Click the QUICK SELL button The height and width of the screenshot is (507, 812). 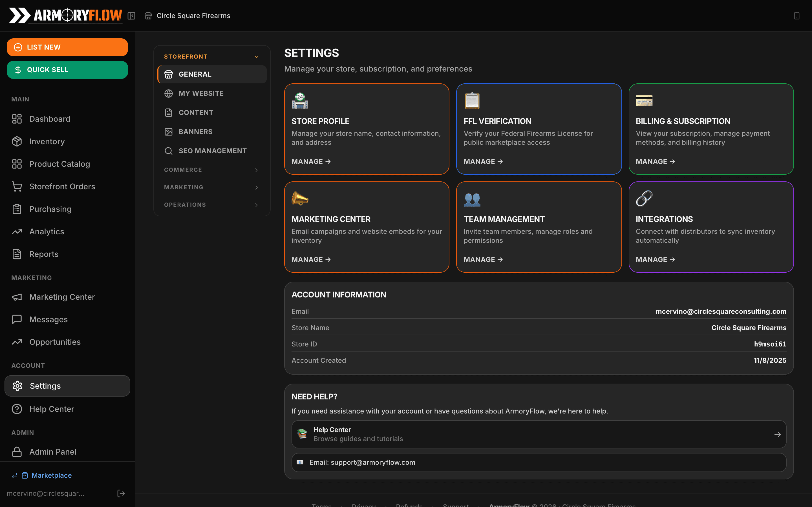pyautogui.click(x=67, y=70)
